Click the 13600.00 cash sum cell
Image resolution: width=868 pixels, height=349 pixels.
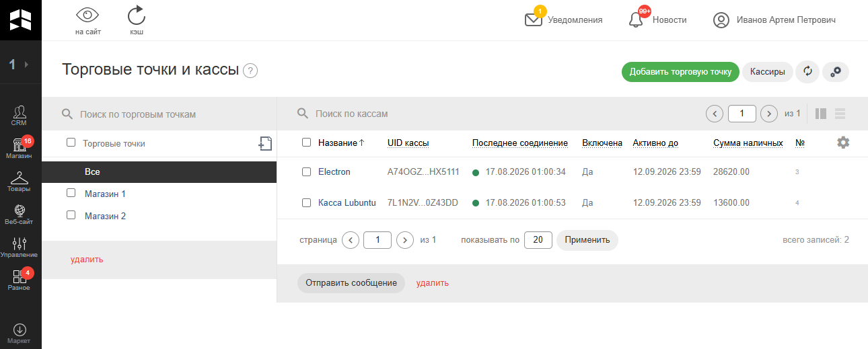click(731, 202)
